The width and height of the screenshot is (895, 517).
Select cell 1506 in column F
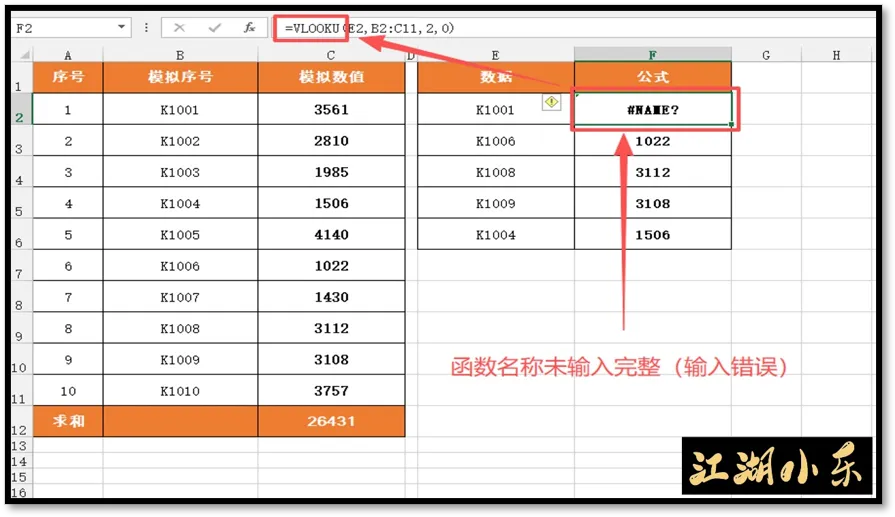click(652, 234)
